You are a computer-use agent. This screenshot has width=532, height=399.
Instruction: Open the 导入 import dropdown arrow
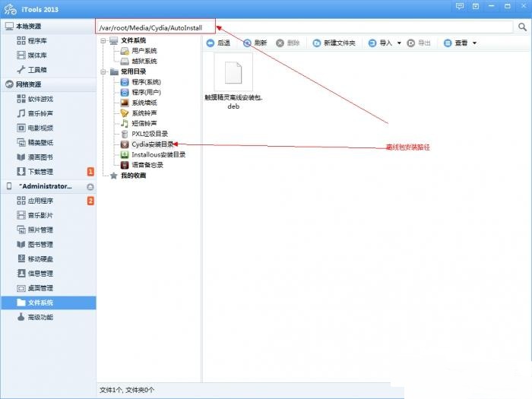click(x=399, y=43)
